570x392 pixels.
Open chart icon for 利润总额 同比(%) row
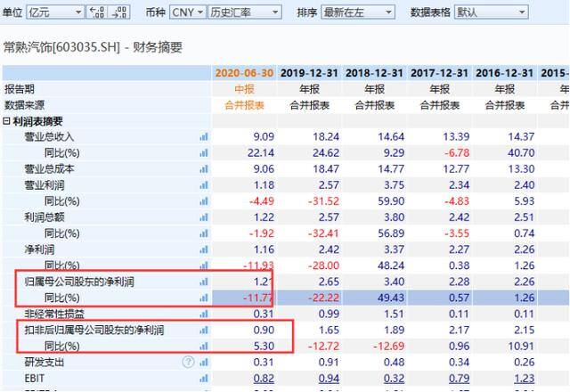(204, 233)
